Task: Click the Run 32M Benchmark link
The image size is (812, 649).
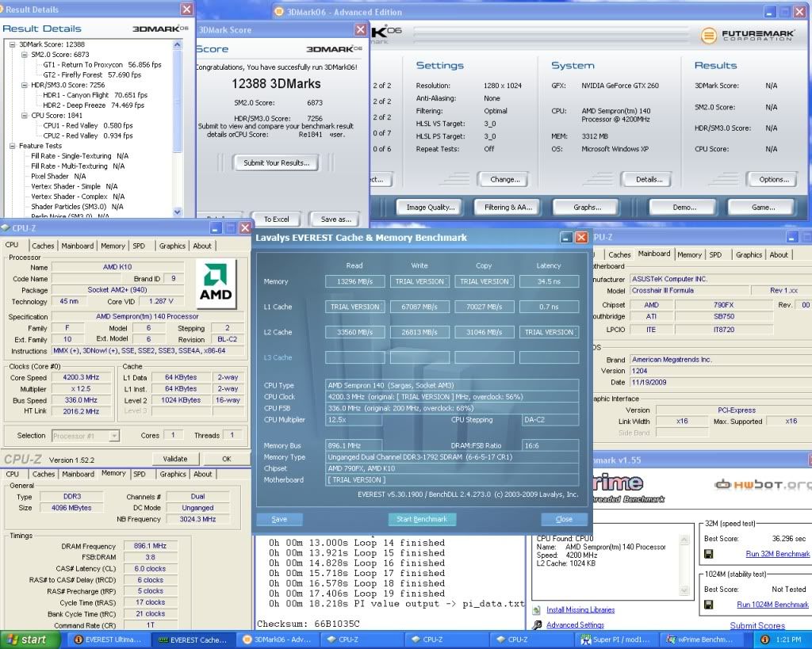Action: 777,554
